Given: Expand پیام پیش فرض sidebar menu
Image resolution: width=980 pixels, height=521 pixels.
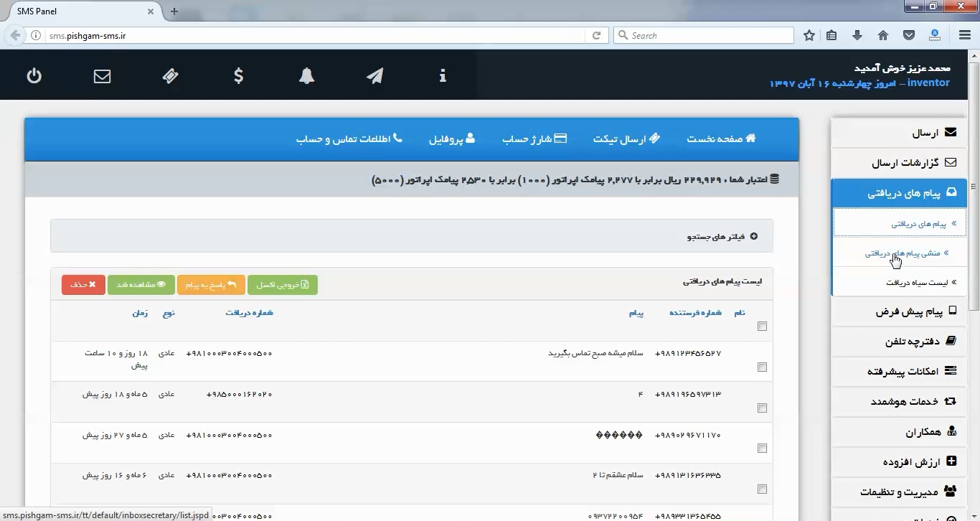Looking at the screenshot, I should [x=899, y=311].
